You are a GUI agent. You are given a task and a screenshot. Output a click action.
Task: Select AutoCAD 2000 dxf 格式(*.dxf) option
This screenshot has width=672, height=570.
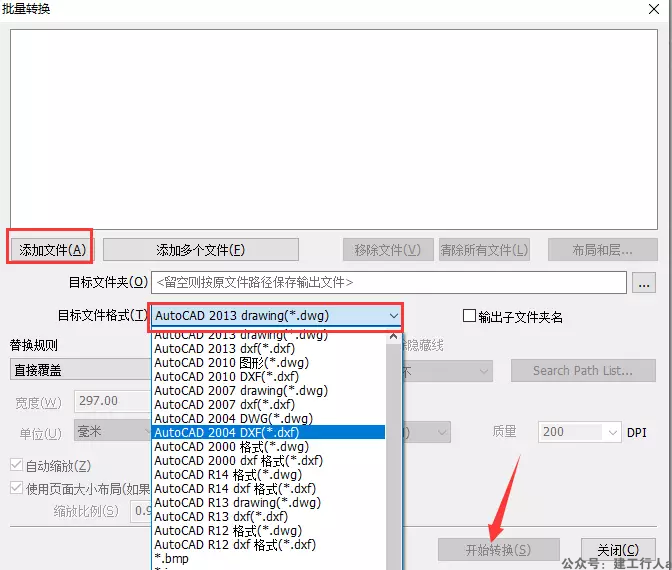point(268,461)
